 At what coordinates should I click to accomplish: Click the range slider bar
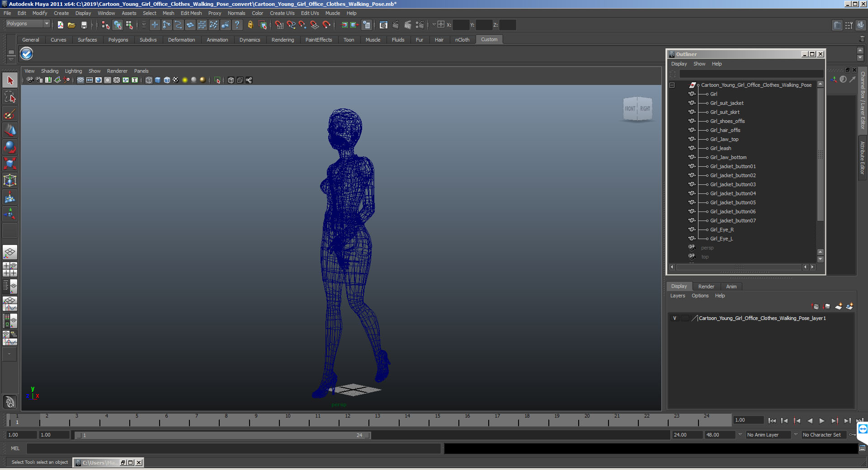pos(223,435)
